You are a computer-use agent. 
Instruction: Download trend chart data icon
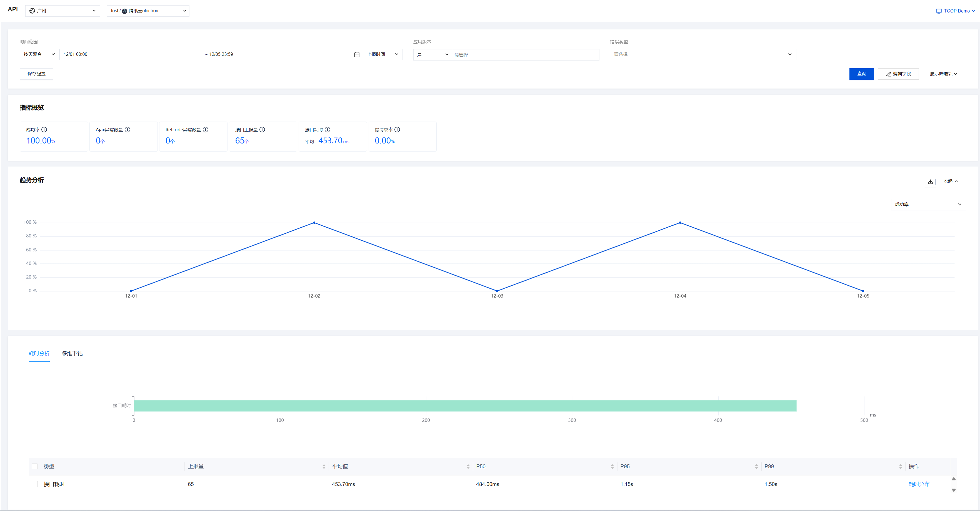pos(930,181)
